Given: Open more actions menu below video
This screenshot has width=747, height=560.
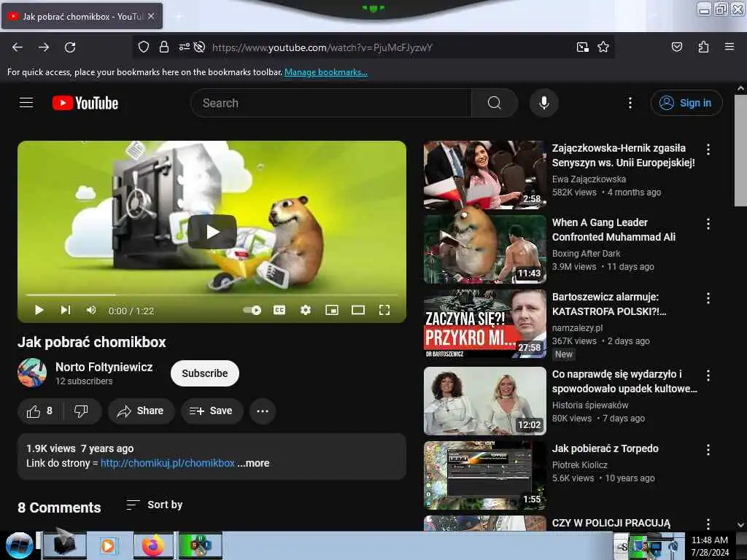Looking at the screenshot, I should [263, 411].
